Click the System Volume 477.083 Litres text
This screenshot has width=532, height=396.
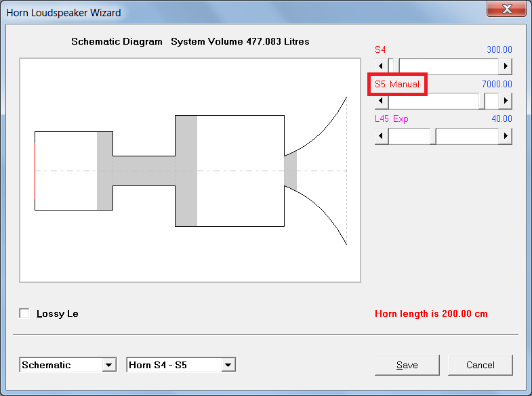(240, 41)
